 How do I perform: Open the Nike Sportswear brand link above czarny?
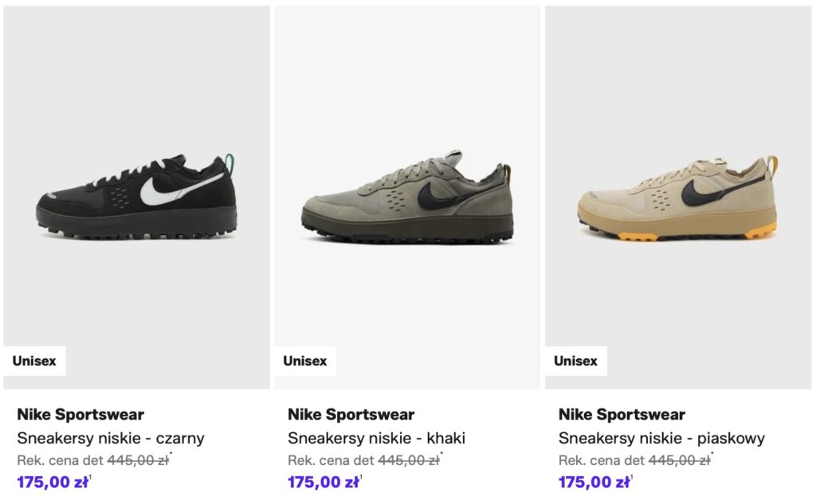[80, 415]
